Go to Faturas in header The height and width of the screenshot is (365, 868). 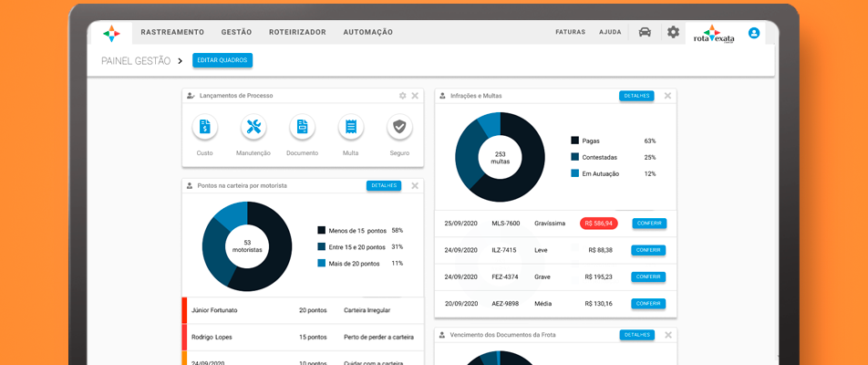570,32
